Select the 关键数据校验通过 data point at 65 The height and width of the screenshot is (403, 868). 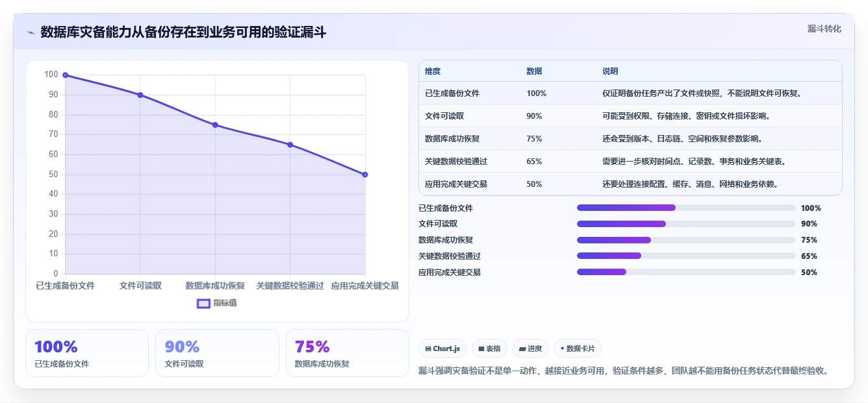[290, 145]
